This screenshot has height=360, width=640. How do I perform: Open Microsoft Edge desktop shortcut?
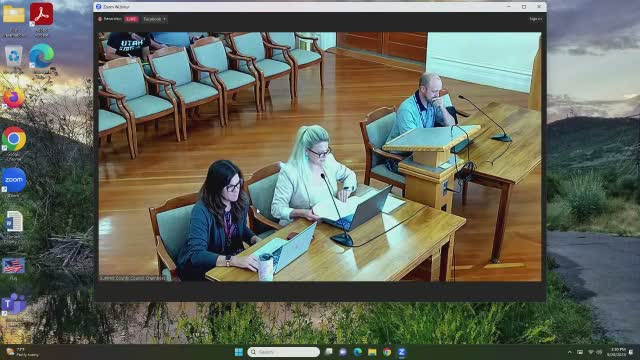(41, 59)
